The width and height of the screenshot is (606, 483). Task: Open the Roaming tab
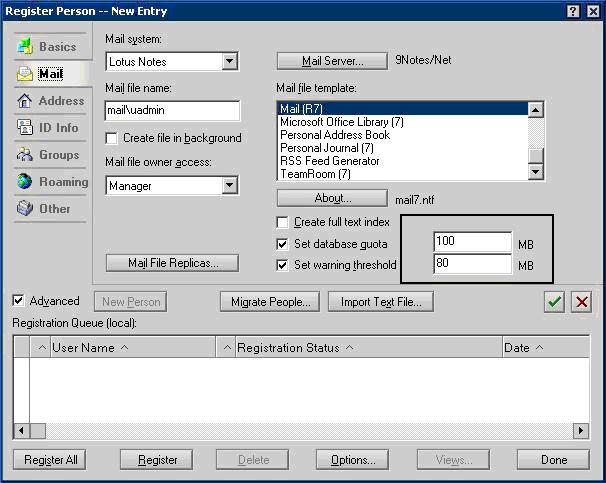(52, 182)
